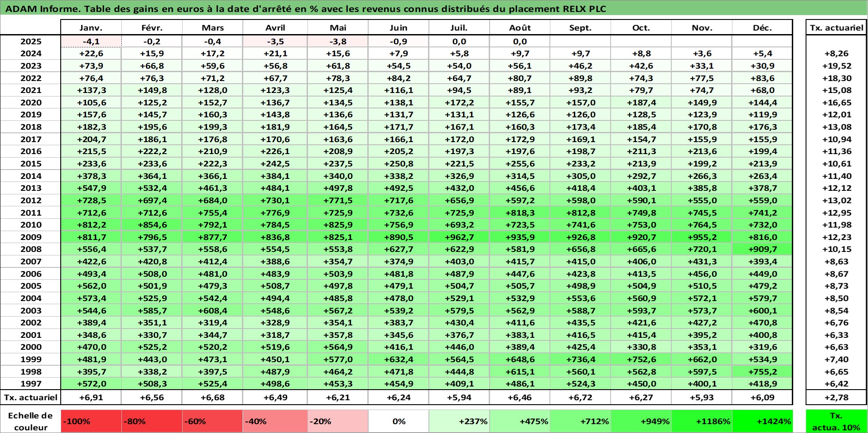
Task: Click the cell showing +572,0
Action: [x=91, y=383]
